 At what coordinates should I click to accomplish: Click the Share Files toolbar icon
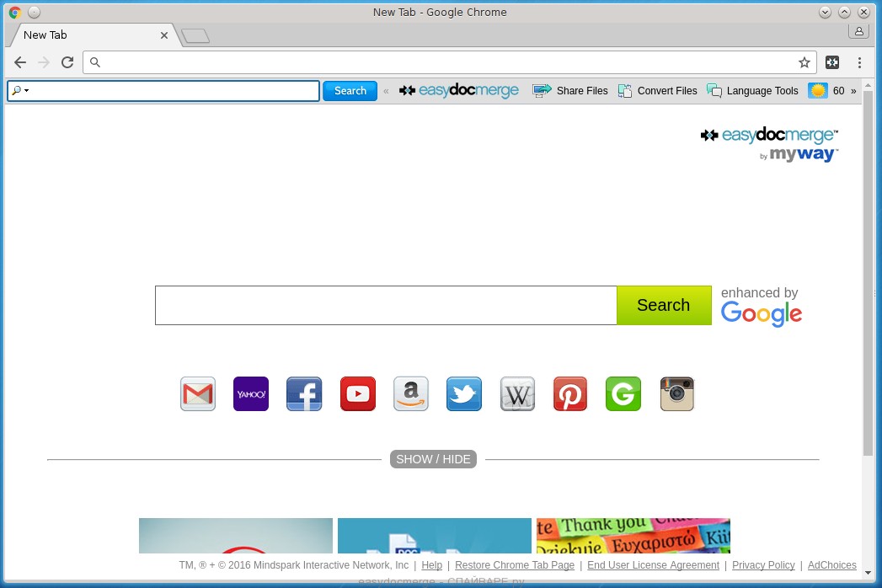[x=570, y=90]
